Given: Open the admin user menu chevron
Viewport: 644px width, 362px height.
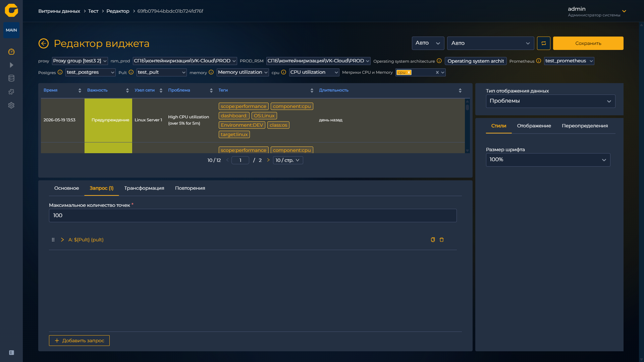Looking at the screenshot, I should pos(624,11).
